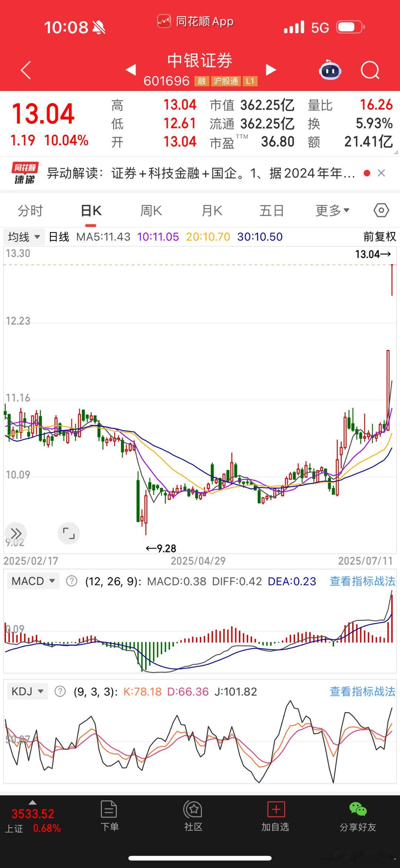Tap the latest limit-up candlestick

392,280
